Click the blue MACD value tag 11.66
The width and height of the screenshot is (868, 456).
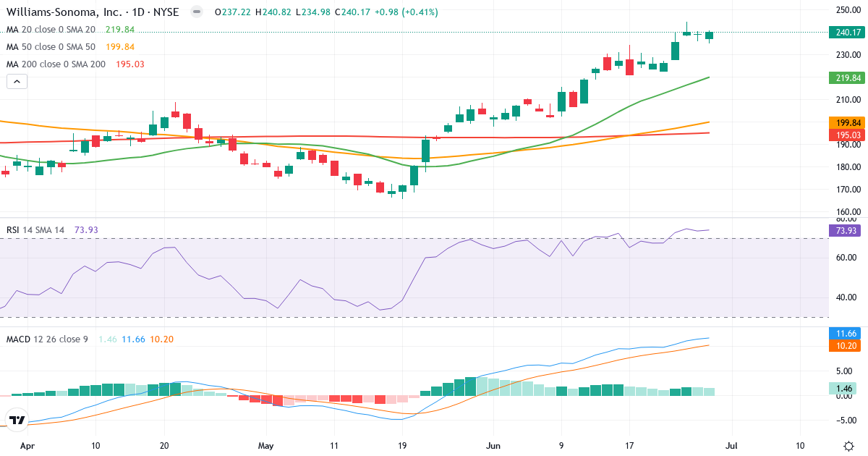(846, 334)
